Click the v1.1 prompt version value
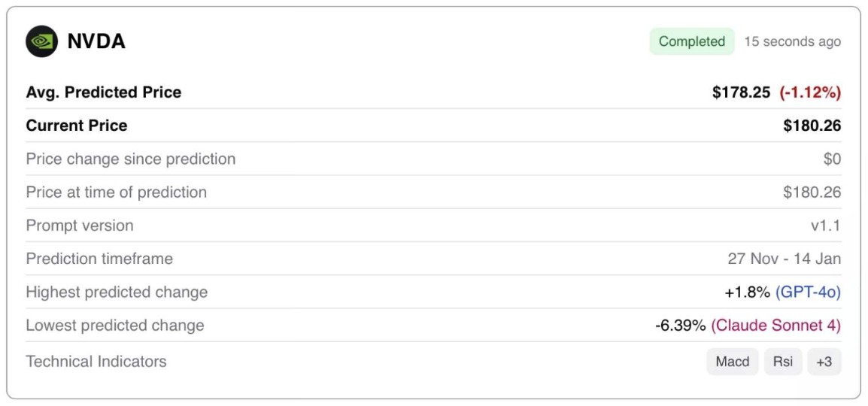The height and width of the screenshot is (406, 868). tap(825, 226)
